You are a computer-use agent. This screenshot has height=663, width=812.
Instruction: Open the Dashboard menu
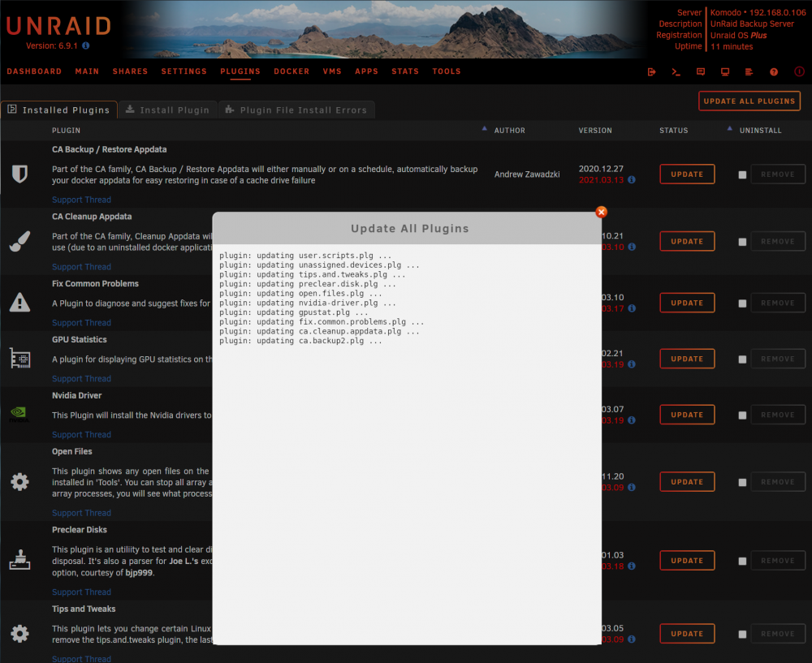point(34,71)
